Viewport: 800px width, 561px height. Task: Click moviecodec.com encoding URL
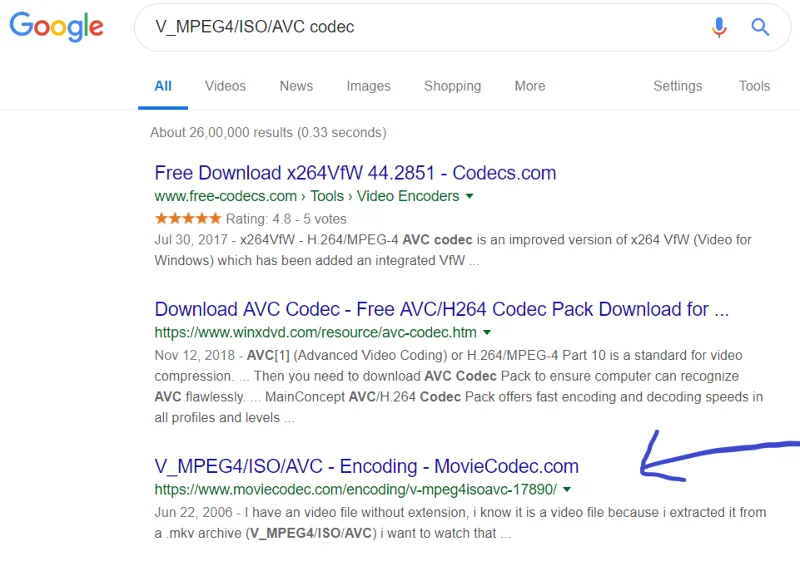356,490
